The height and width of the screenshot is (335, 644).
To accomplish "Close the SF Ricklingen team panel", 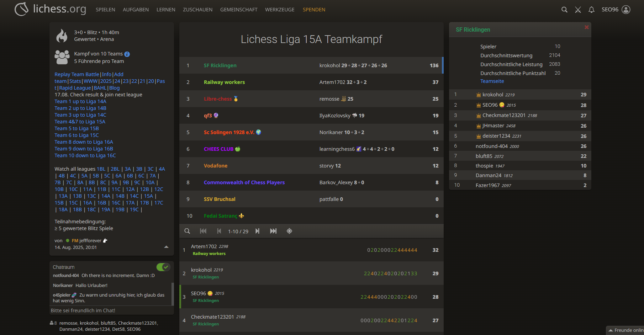I will tap(586, 27).
